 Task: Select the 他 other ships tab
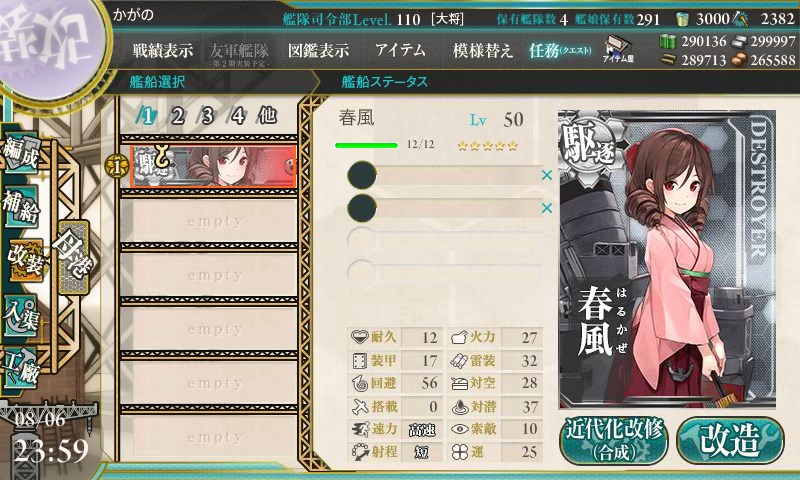267,116
